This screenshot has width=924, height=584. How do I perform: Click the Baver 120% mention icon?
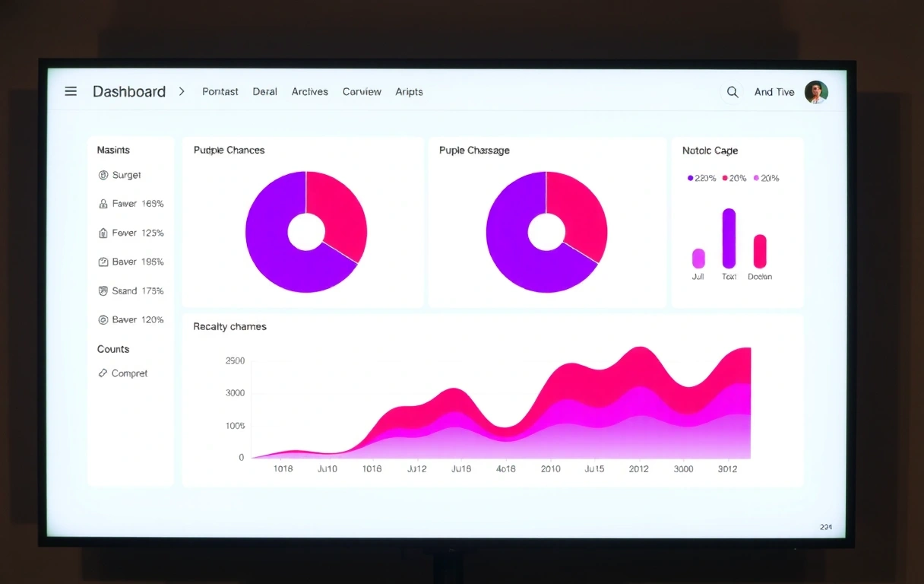tap(104, 319)
